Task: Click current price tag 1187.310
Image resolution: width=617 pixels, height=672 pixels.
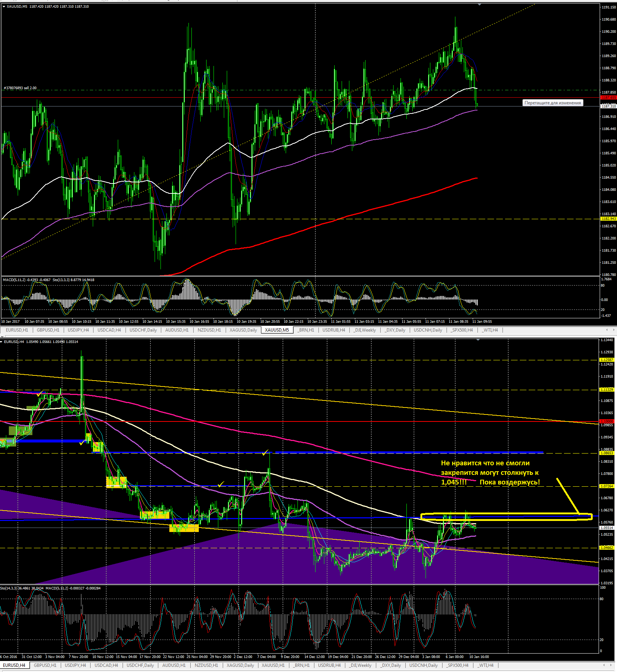Action: click(608, 106)
